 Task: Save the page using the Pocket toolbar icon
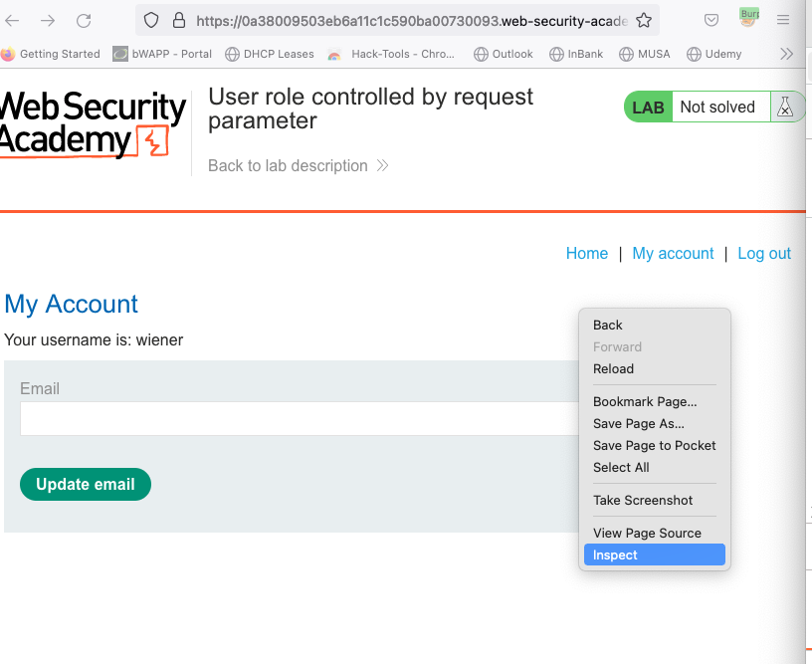pyautogui.click(x=711, y=21)
